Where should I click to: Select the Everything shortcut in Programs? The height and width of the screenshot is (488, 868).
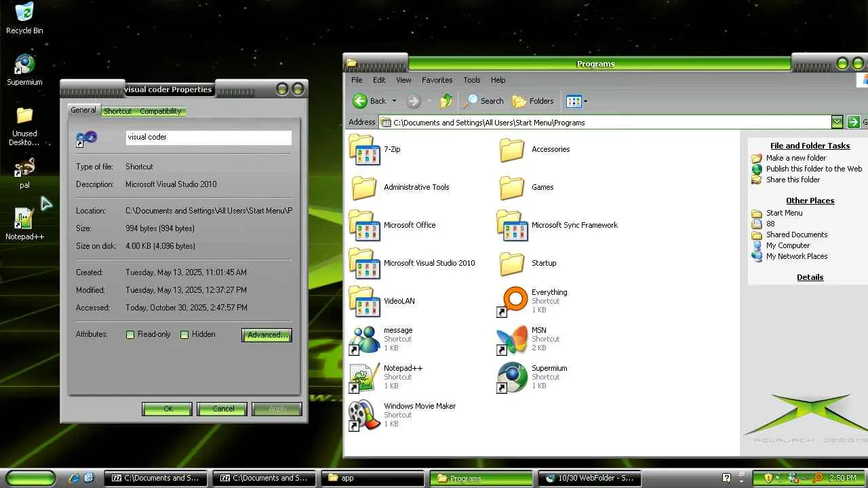(532, 301)
